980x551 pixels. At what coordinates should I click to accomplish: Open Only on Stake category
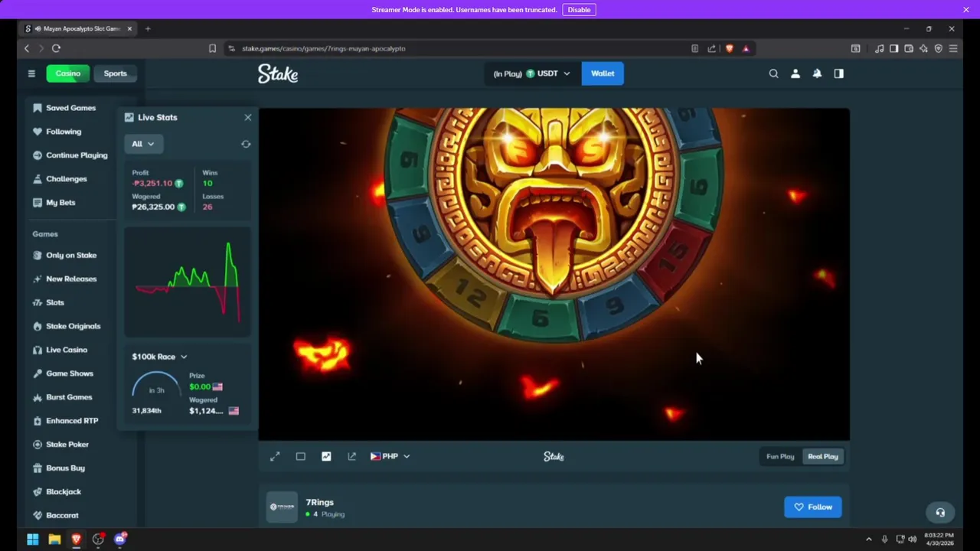pos(71,256)
